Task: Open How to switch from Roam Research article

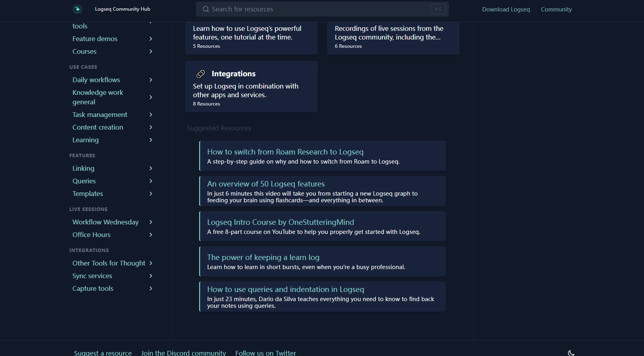Action: coord(285,152)
